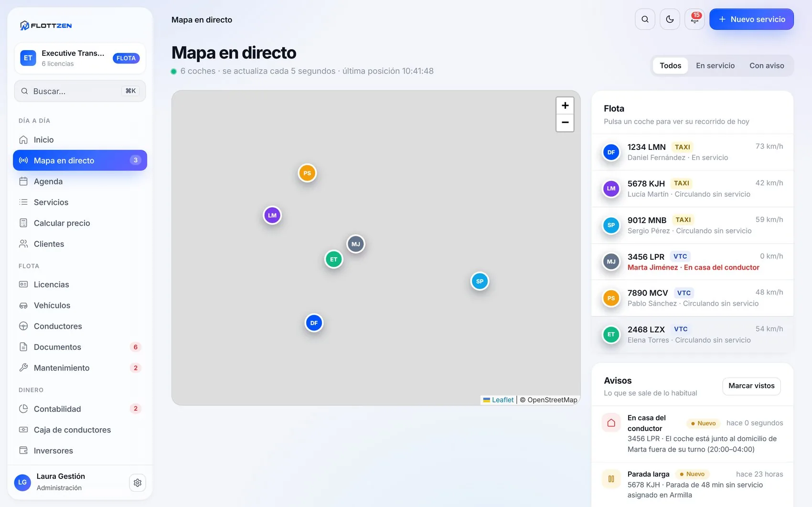812x507 pixels.
Task: Toggle dark mode with the moon icon
Action: click(670, 19)
